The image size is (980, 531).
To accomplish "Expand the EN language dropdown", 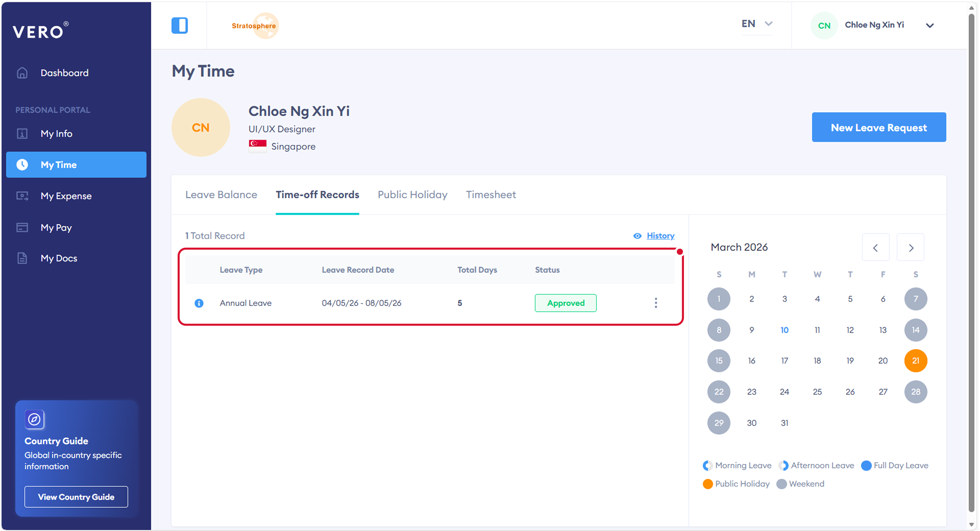I will (757, 23).
